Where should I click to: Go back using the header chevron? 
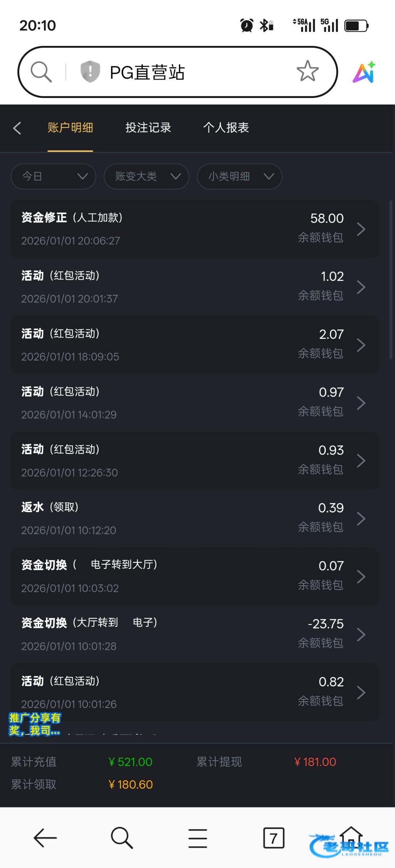[17, 128]
